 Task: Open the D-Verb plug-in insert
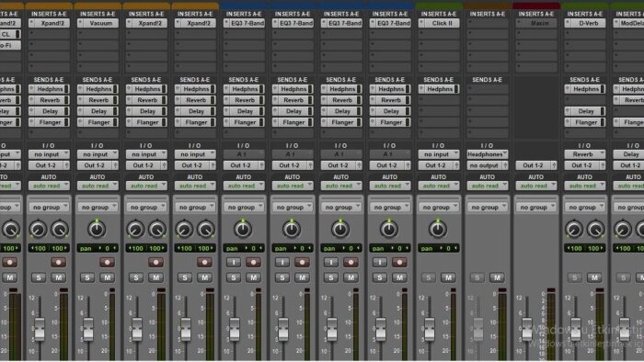click(588, 23)
